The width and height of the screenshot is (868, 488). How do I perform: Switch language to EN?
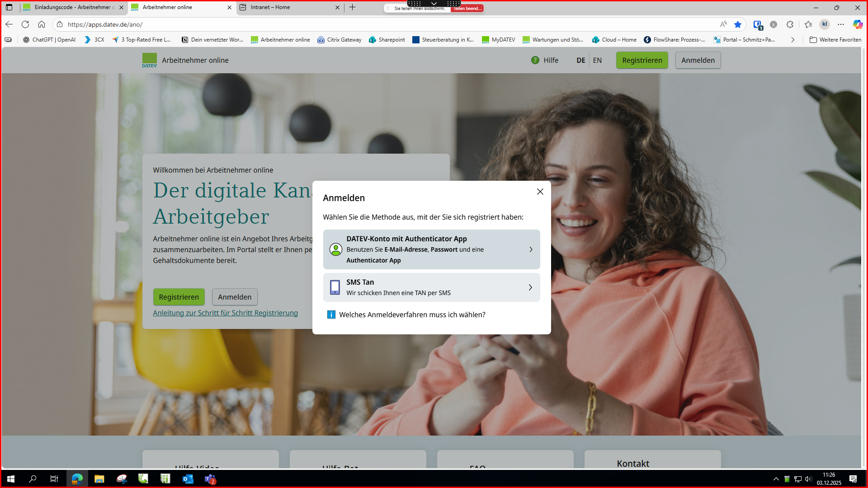point(597,60)
